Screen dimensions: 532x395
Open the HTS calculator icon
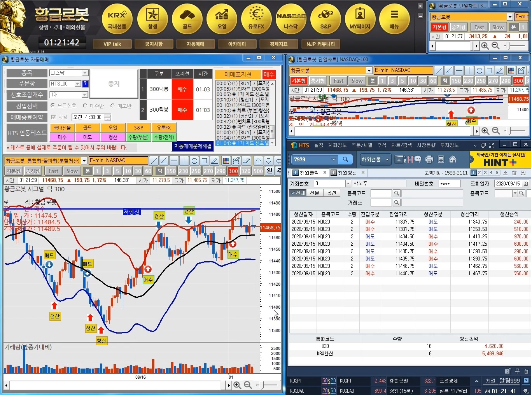click(441, 159)
